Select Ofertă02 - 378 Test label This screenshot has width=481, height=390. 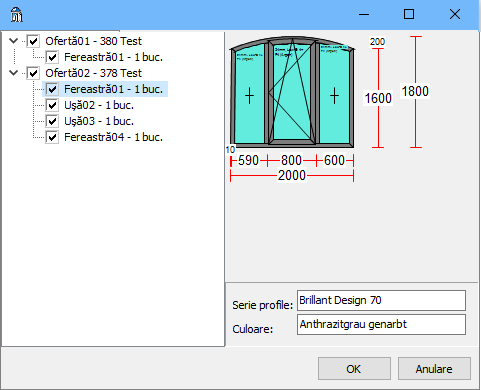94,73
